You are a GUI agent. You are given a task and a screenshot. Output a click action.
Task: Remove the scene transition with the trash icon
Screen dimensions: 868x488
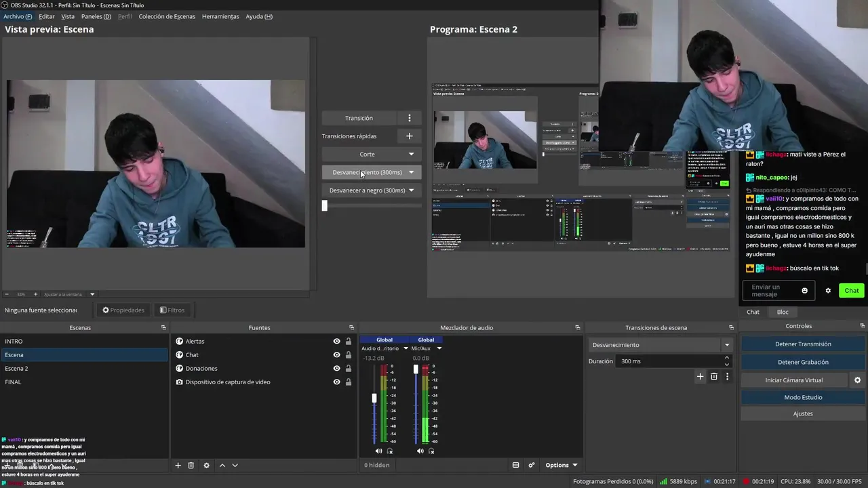click(x=714, y=377)
